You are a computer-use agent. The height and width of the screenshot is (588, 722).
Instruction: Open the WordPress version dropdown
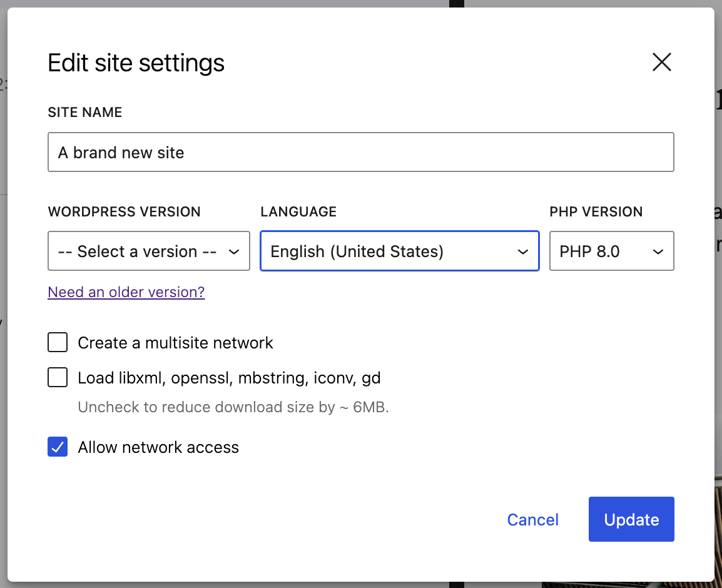(x=149, y=251)
